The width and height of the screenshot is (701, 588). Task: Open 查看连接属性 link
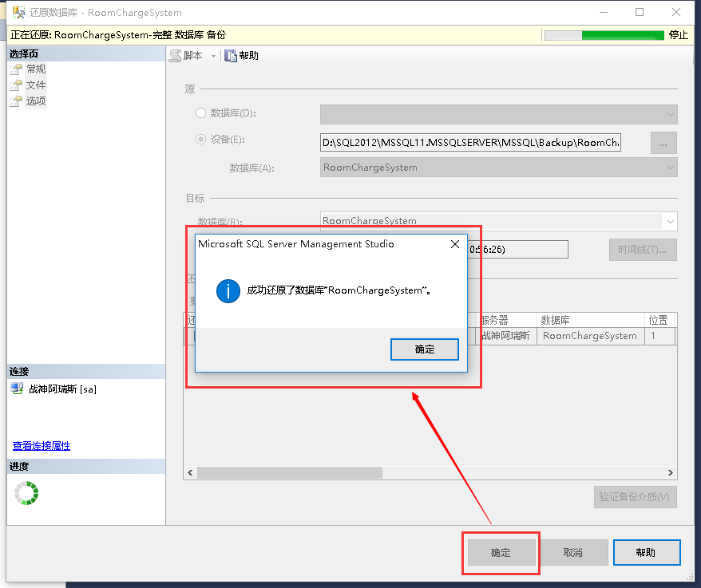pyautogui.click(x=42, y=445)
